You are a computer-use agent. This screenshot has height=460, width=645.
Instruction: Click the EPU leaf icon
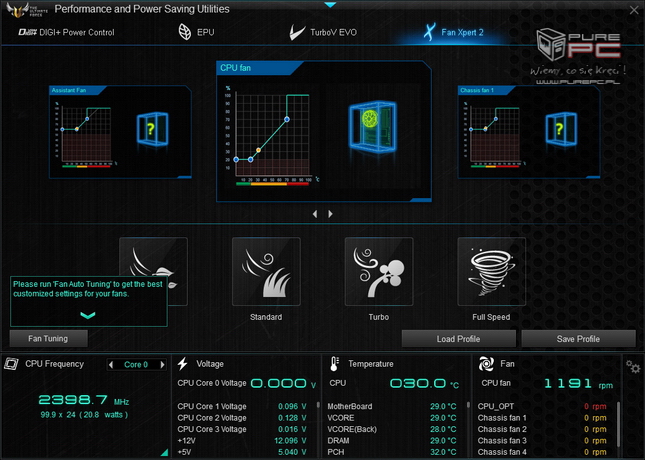(185, 32)
